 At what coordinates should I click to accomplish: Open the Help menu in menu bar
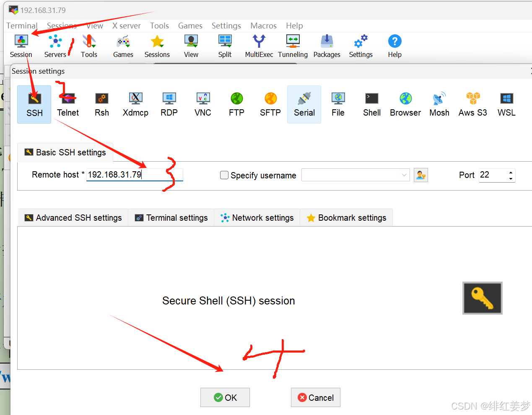pyautogui.click(x=294, y=26)
